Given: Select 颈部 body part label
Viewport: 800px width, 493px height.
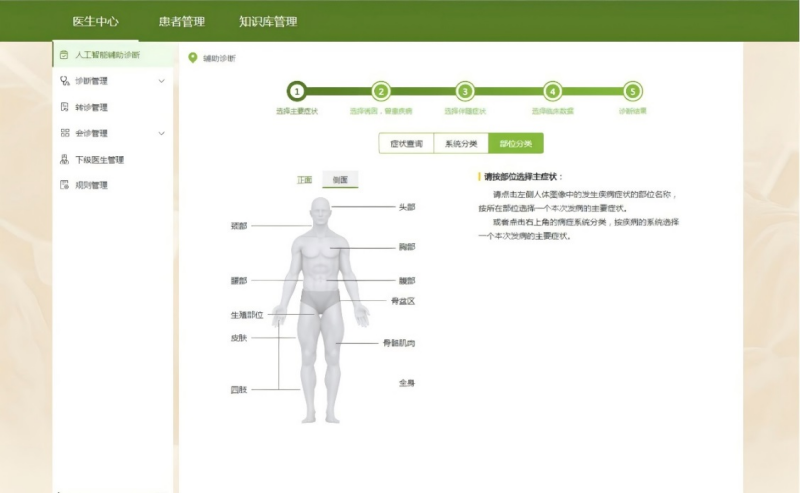Looking at the screenshot, I should pos(239,226).
